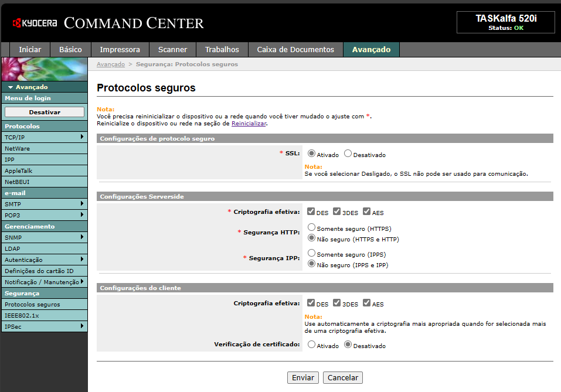Select Somente seguro (HTTPS) option
The image size is (561, 392).
(312, 227)
